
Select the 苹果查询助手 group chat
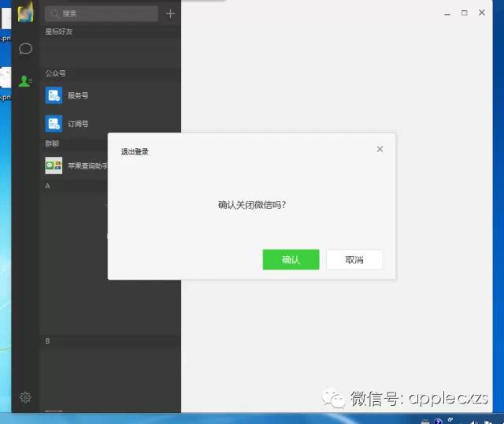[x=74, y=166]
